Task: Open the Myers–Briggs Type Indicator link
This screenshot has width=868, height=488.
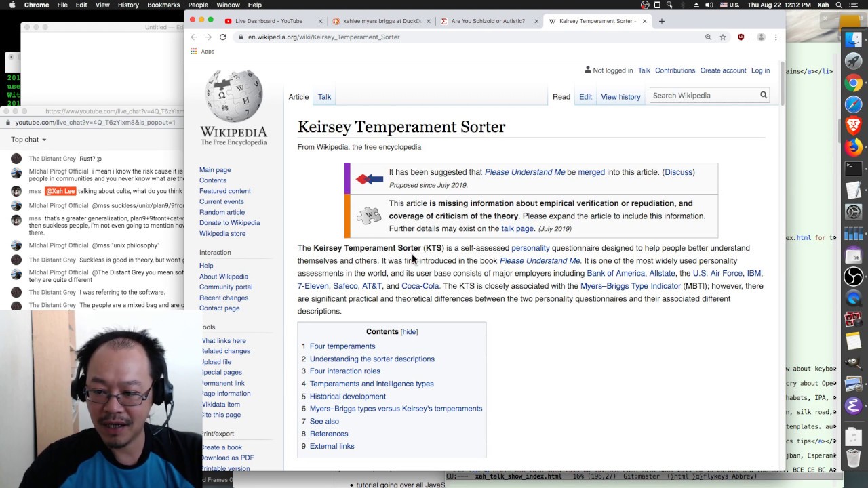Action: 631,286
